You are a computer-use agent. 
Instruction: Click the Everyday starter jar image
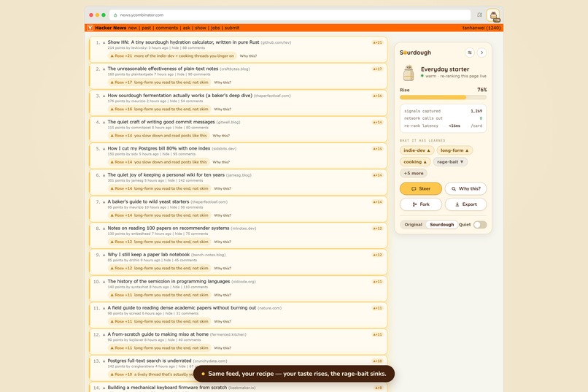point(409,72)
